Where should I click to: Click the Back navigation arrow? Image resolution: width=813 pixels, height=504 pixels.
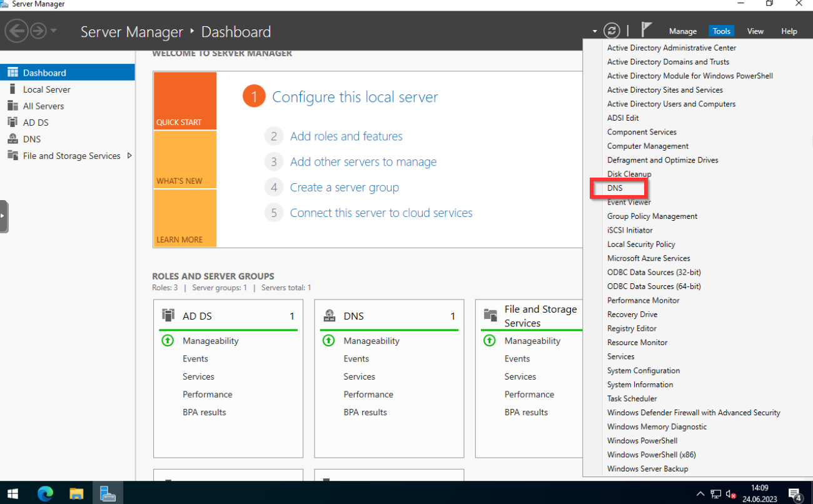[x=17, y=31]
